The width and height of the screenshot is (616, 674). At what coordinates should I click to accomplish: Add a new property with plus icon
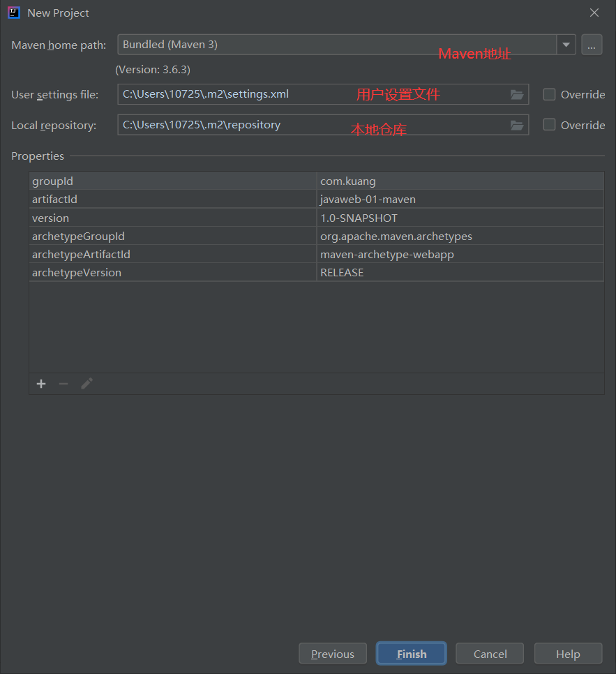[41, 384]
